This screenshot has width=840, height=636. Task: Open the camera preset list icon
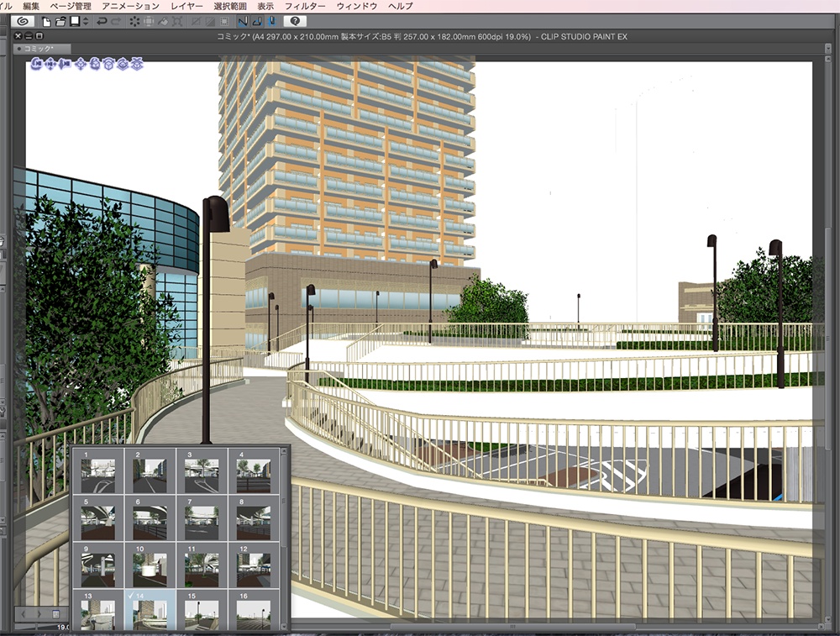[55, 613]
